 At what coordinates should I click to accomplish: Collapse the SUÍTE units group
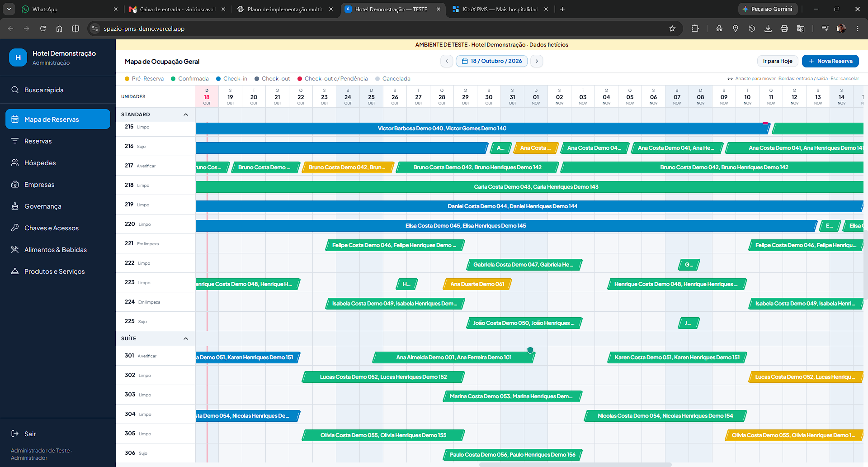186,338
